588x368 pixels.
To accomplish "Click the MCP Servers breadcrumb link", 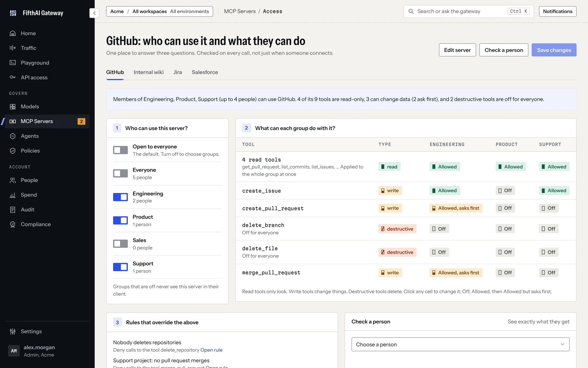I will pyautogui.click(x=240, y=11).
